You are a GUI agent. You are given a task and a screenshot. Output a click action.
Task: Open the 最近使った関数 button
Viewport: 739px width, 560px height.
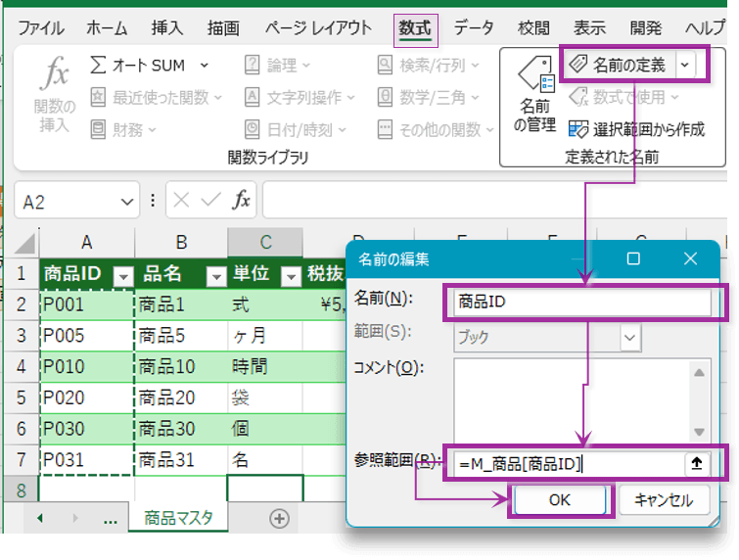156,98
